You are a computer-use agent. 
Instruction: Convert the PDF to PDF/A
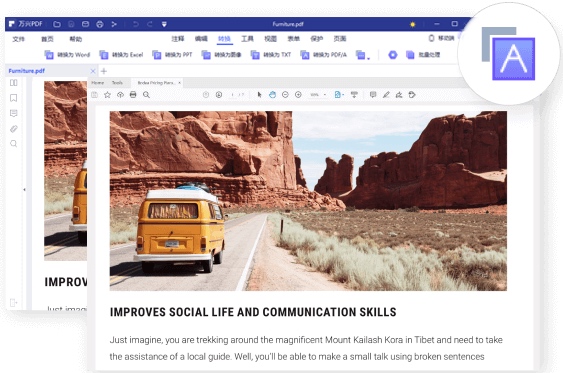pyautogui.click(x=324, y=55)
